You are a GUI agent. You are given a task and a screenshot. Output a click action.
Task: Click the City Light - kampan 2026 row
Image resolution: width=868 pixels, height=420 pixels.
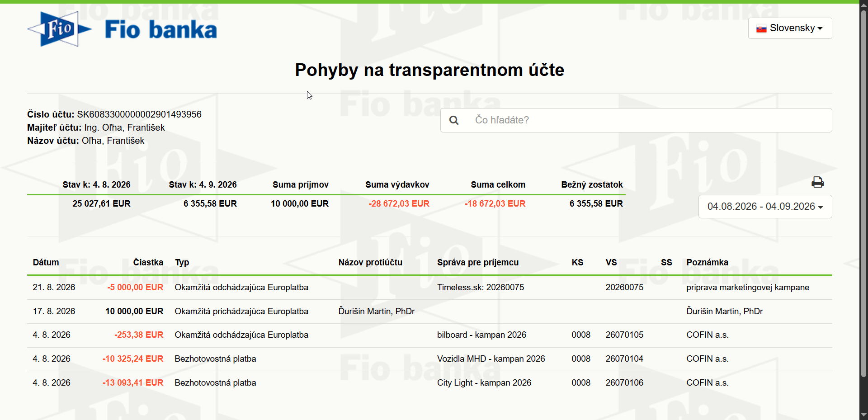tap(429, 383)
